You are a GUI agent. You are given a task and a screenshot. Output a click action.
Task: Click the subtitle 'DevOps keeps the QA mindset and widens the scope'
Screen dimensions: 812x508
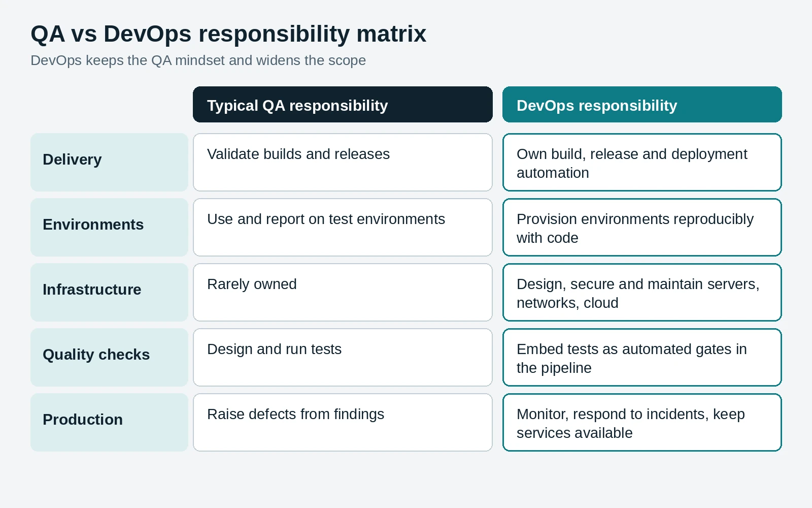(198, 60)
